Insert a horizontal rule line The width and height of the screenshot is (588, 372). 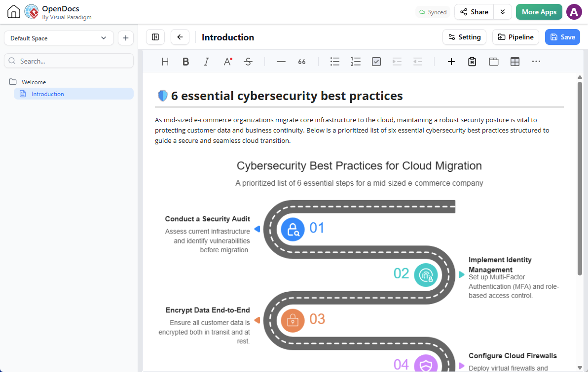(281, 62)
